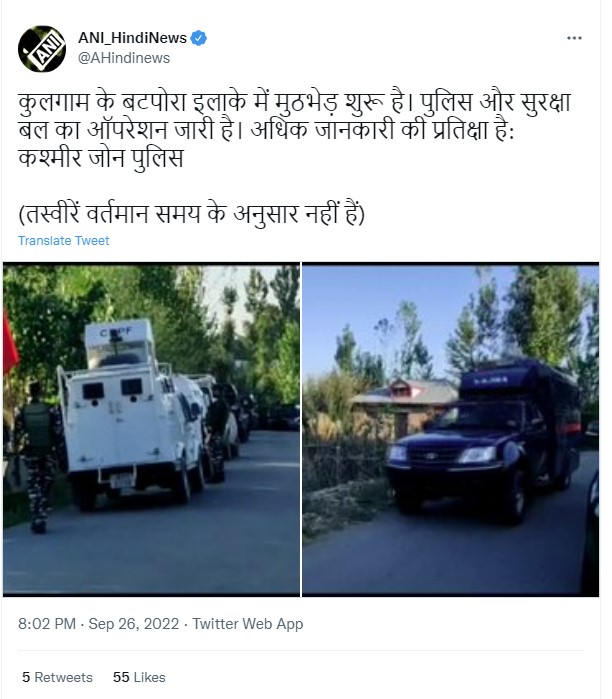
Task: Open ANI_HindiNews display name link
Action: (132, 38)
